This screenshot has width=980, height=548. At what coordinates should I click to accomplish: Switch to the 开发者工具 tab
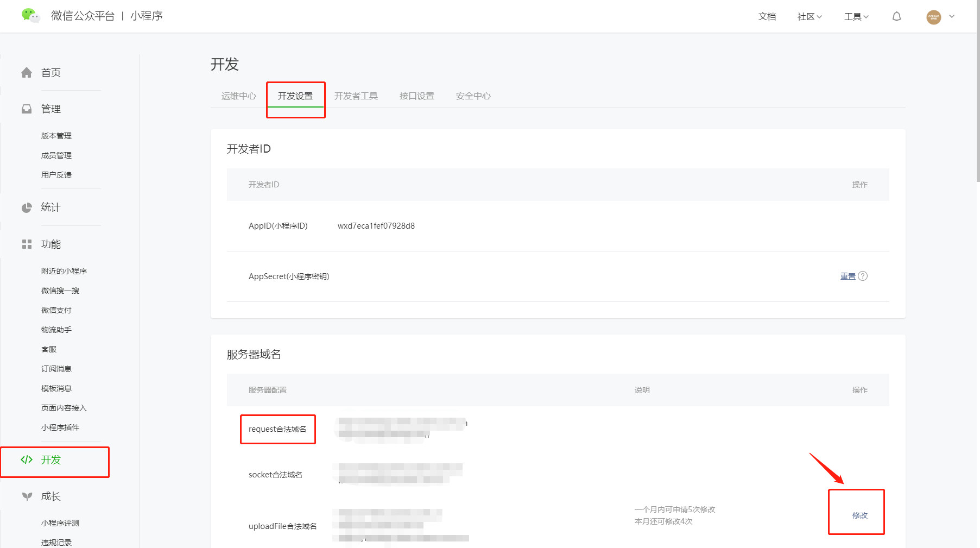356,96
